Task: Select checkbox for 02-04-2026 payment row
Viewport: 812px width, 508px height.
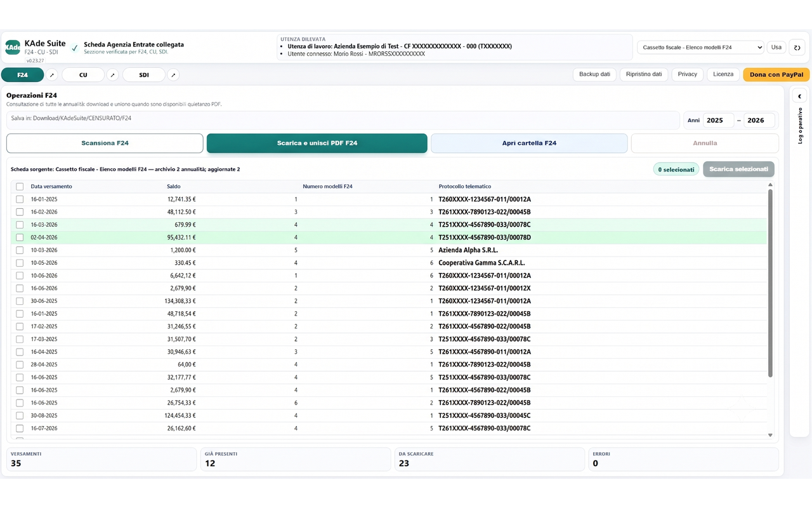Action: point(20,237)
